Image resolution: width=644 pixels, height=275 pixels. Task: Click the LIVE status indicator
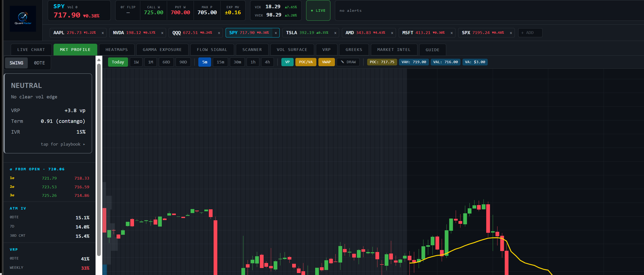318,10
